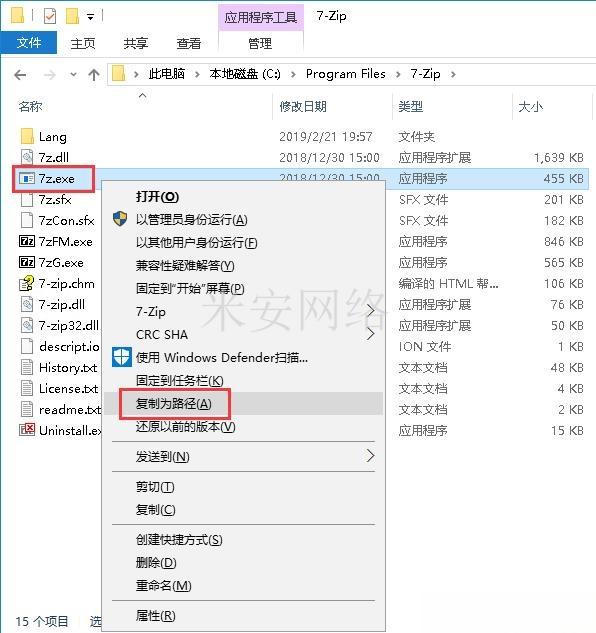The image size is (596, 633).
Task: Click the Uninstall.exe icon
Action: point(27,430)
